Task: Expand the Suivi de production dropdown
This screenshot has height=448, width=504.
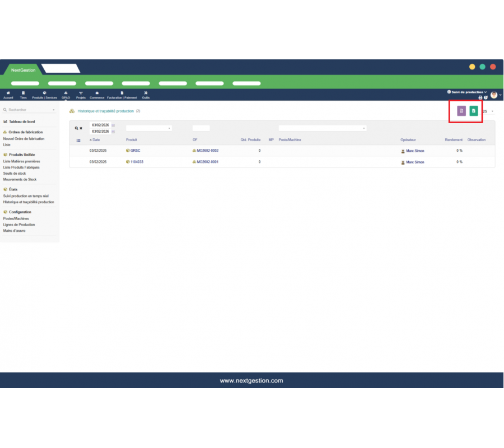Action: pyautogui.click(x=467, y=91)
